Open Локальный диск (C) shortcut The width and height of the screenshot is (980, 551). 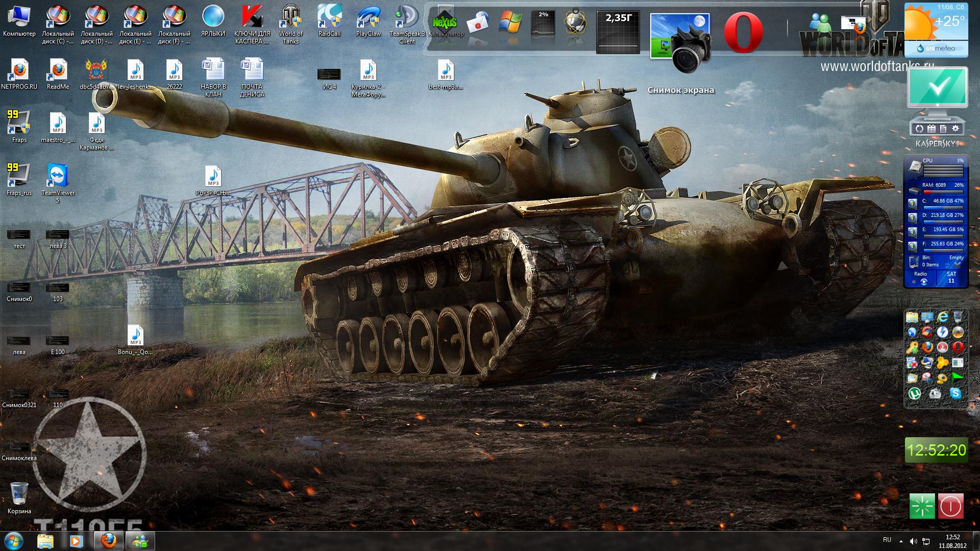click(58, 23)
